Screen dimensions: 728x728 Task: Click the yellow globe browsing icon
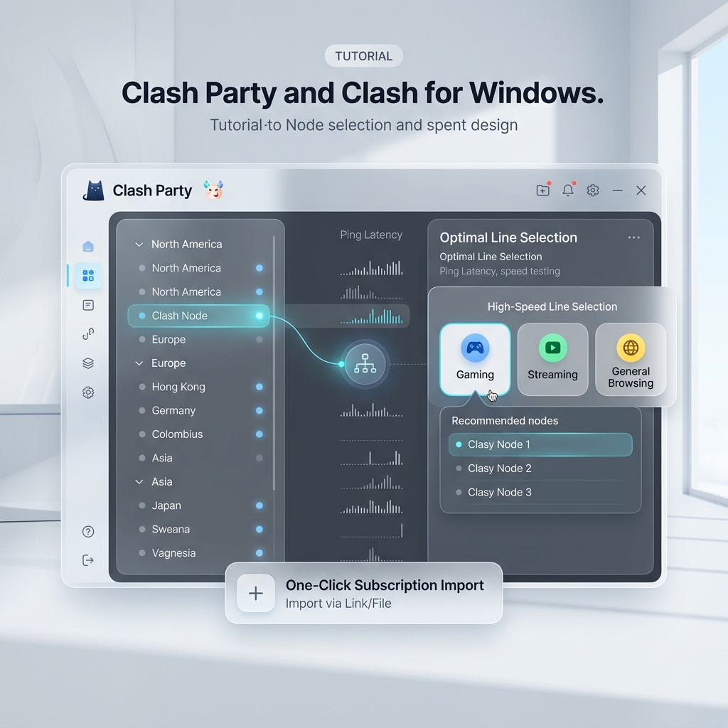click(x=631, y=348)
